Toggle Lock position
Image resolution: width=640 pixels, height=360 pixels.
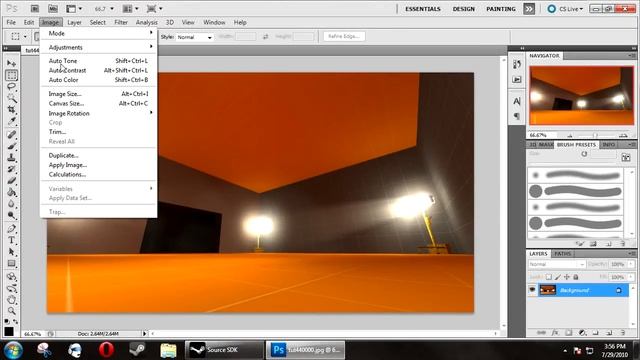click(x=567, y=277)
